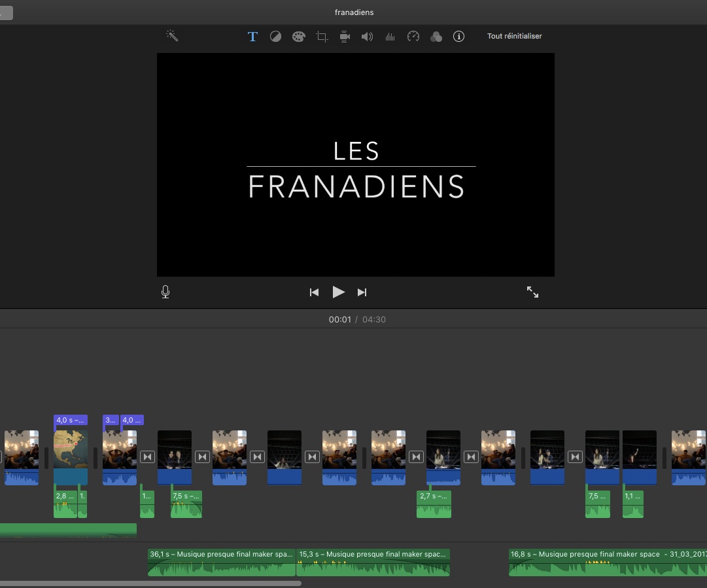
Task: Select the color balance icon
Action: [x=275, y=36]
